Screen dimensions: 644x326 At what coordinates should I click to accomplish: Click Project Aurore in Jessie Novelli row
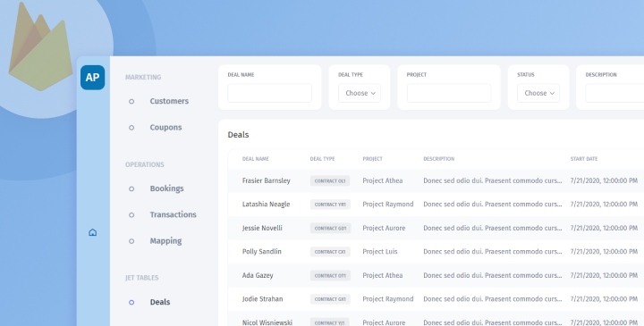tap(384, 228)
